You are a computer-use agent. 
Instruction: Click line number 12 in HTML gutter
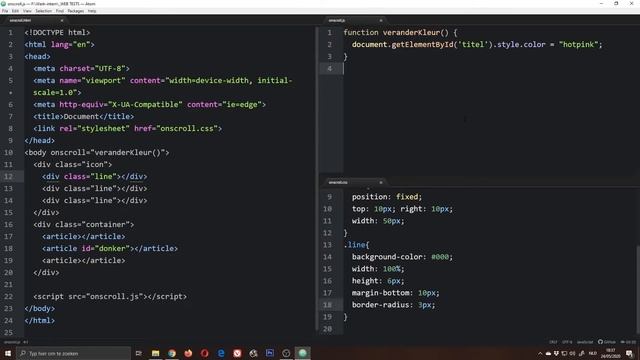tap(8, 176)
